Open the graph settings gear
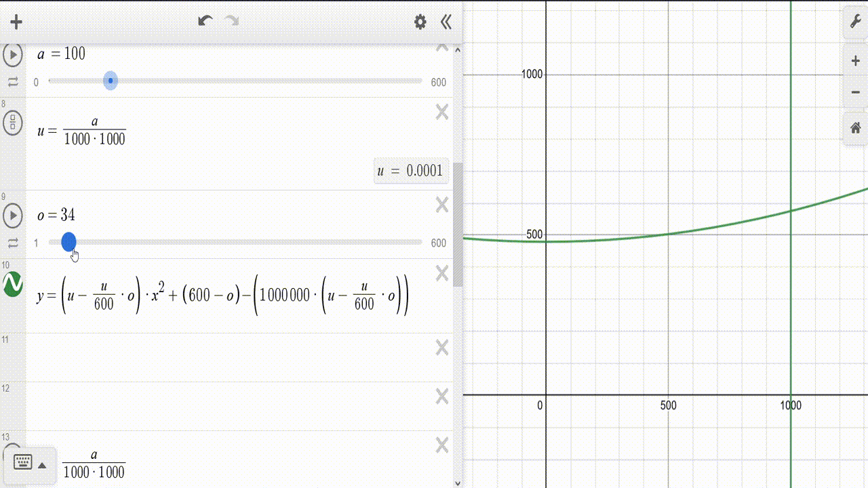The height and width of the screenshot is (488, 868). point(420,22)
